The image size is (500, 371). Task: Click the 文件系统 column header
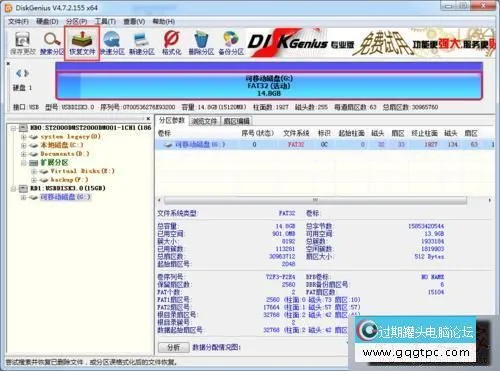[x=296, y=133]
